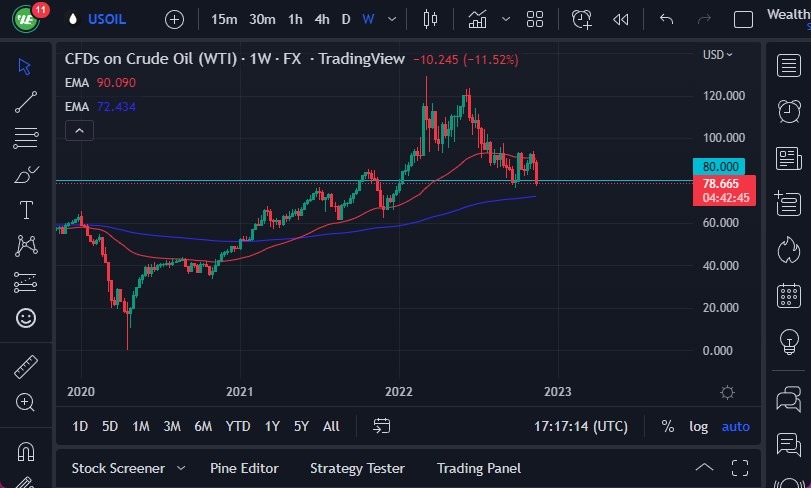
Task: Open the Fibonacci retracement tool
Action: coord(26,137)
